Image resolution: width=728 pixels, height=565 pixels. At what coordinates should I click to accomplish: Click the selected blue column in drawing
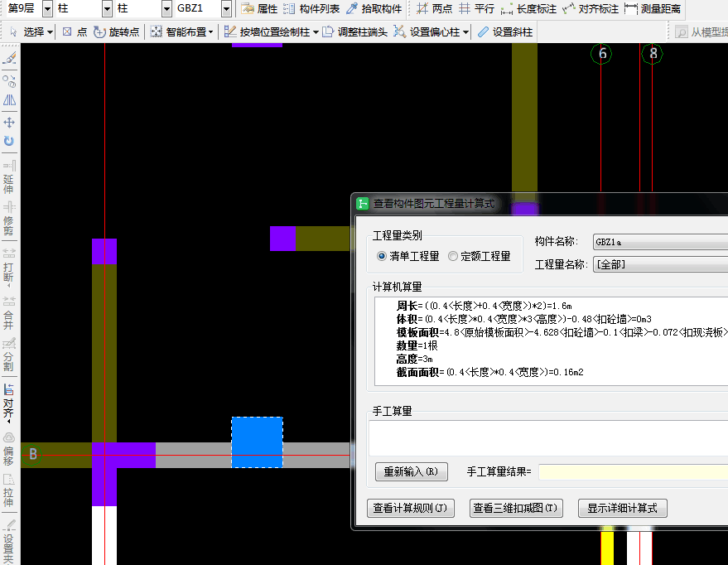pos(258,442)
